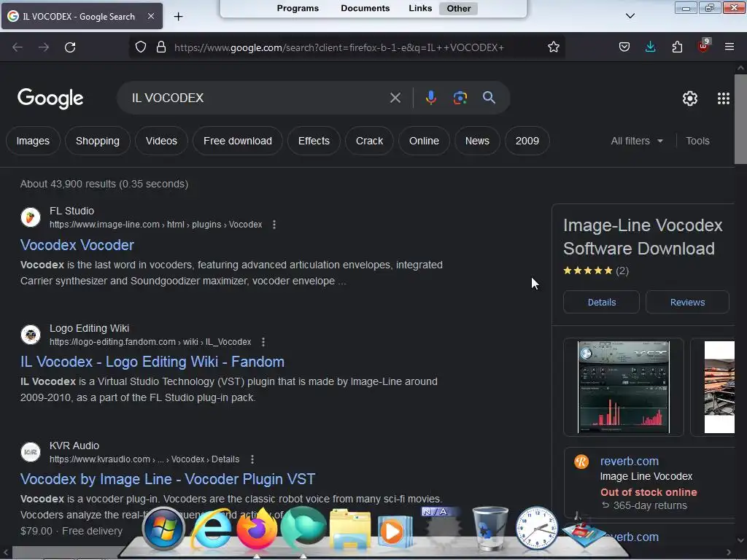747x560 pixels.
Task: Open options for Logo Editing Wiki result
Action: (263, 342)
